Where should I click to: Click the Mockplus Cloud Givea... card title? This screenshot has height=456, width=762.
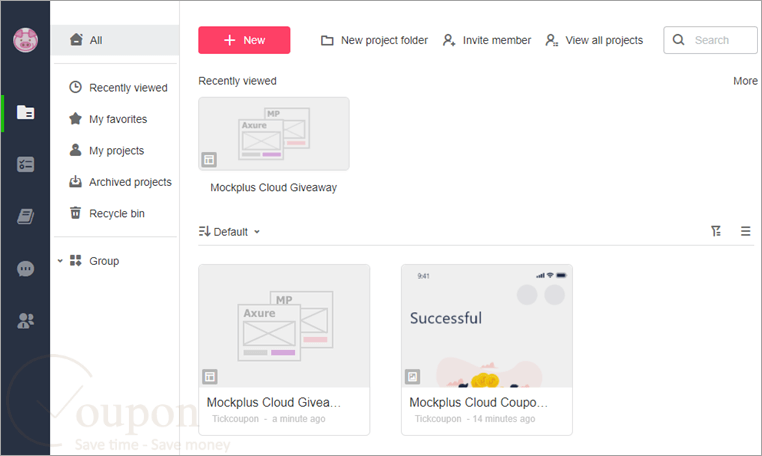coord(274,403)
